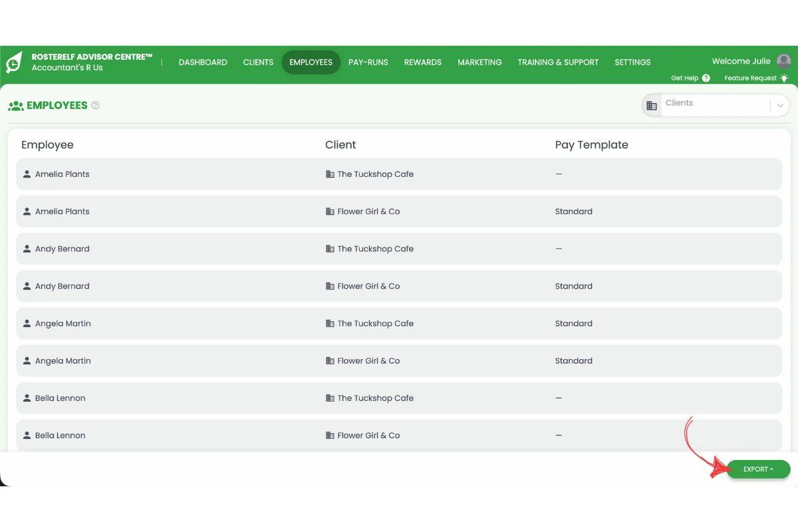The height and width of the screenshot is (532, 798).
Task: Select Angela Martin in Flower Girl & Co row
Action: coord(63,360)
